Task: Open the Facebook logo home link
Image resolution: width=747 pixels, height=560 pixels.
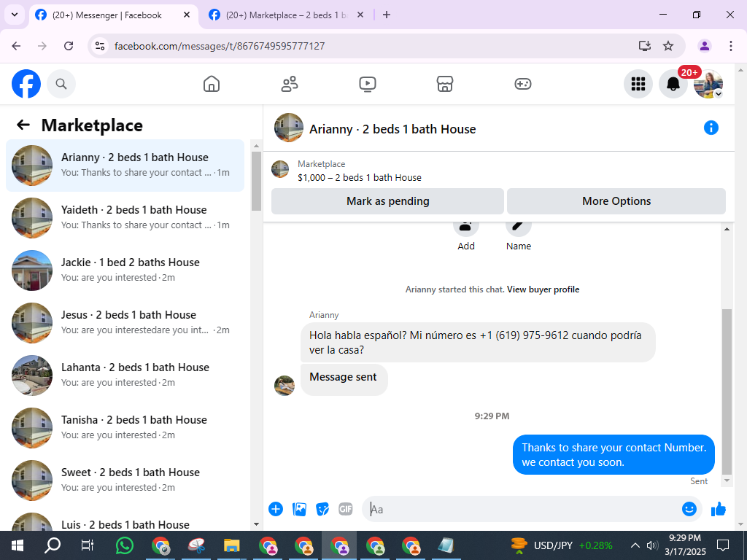Action: click(26, 84)
